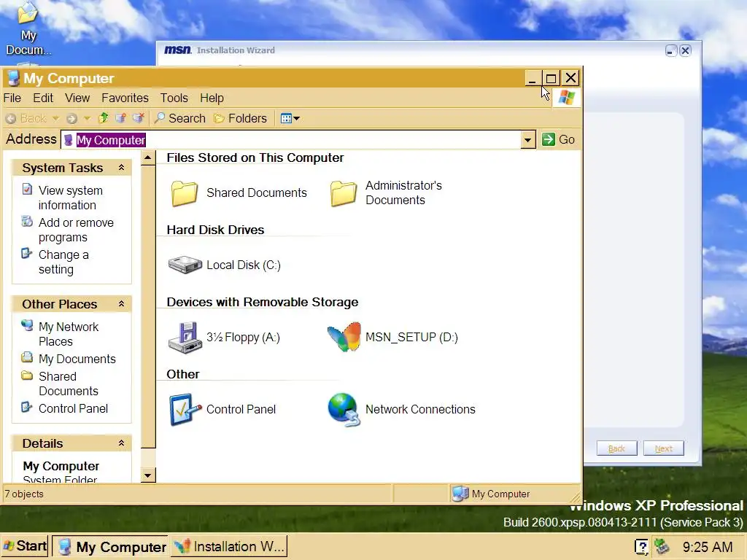The image size is (747, 560).
Task: Open the Shared Documents folder icon
Action: (x=185, y=192)
